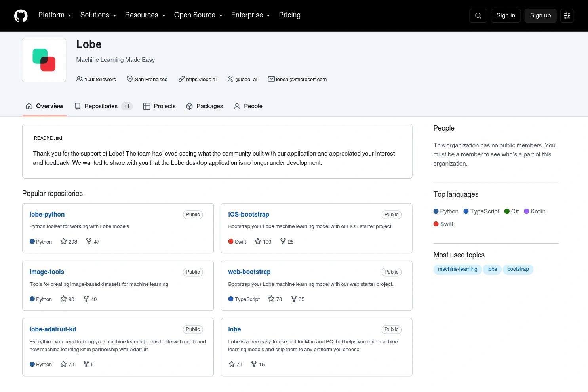
Task: Open the GitHub logo homepage
Action: point(21,15)
